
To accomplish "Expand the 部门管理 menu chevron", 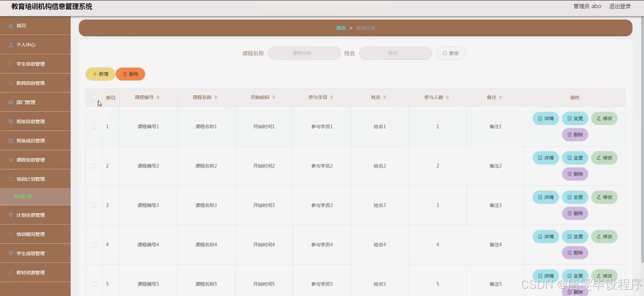I will click(x=62, y=102).
